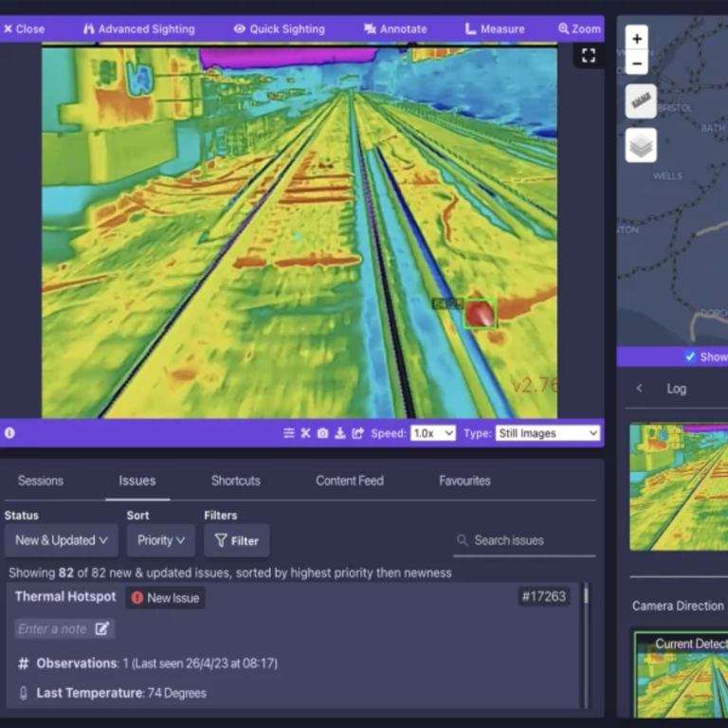The height and width of the screenshot is (728, 728).
Task: Click the Search issues field
Action: 526,540
